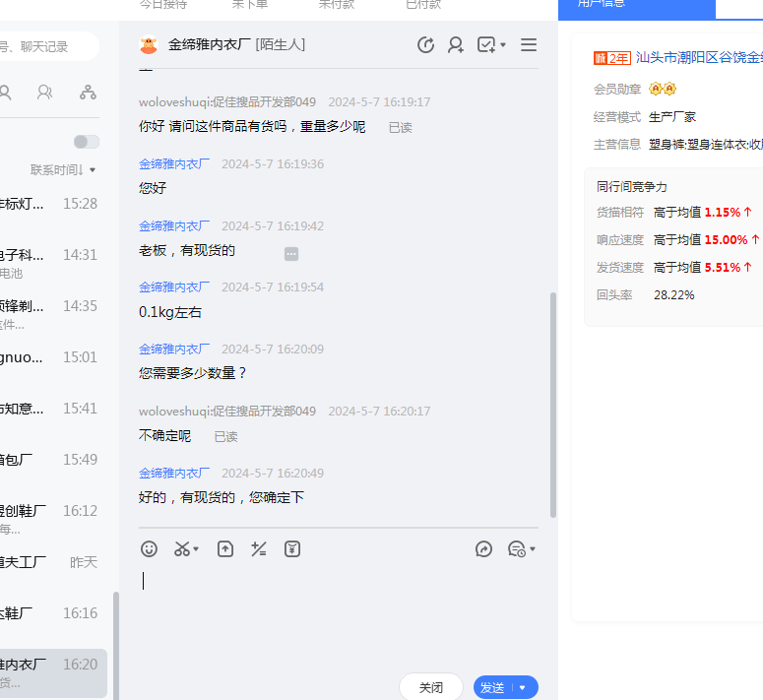Click the 关闭 button
The width and height of the screenshot is (763, 700).
430,687
